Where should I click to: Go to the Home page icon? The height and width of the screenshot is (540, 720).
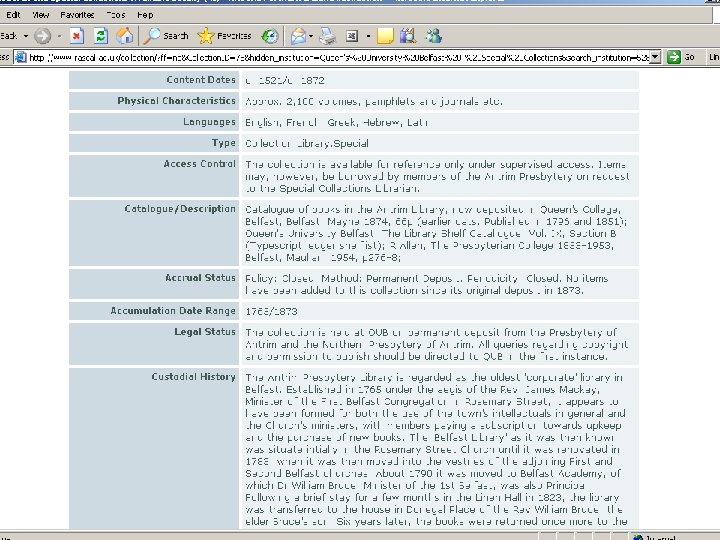(x=124, y=35)
